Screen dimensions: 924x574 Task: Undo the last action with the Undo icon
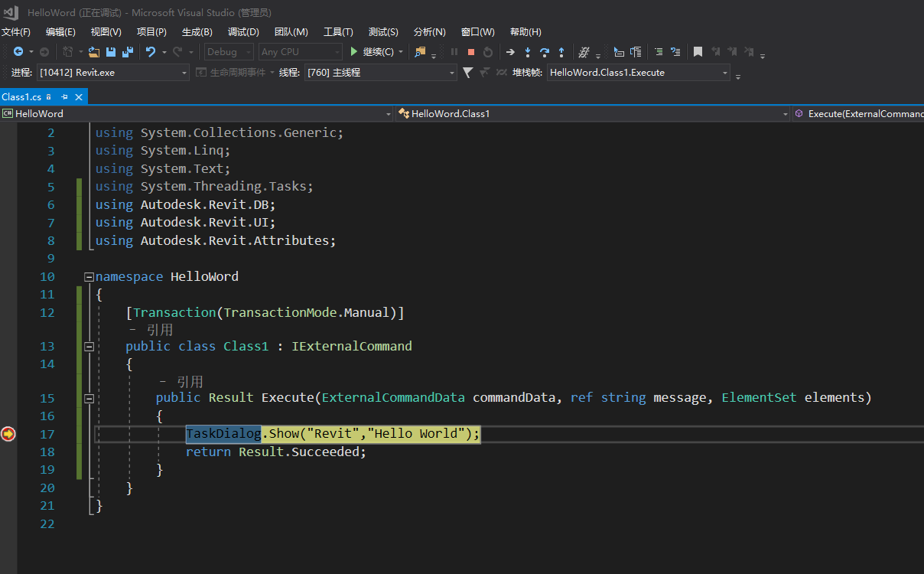[x=151, y=52]
